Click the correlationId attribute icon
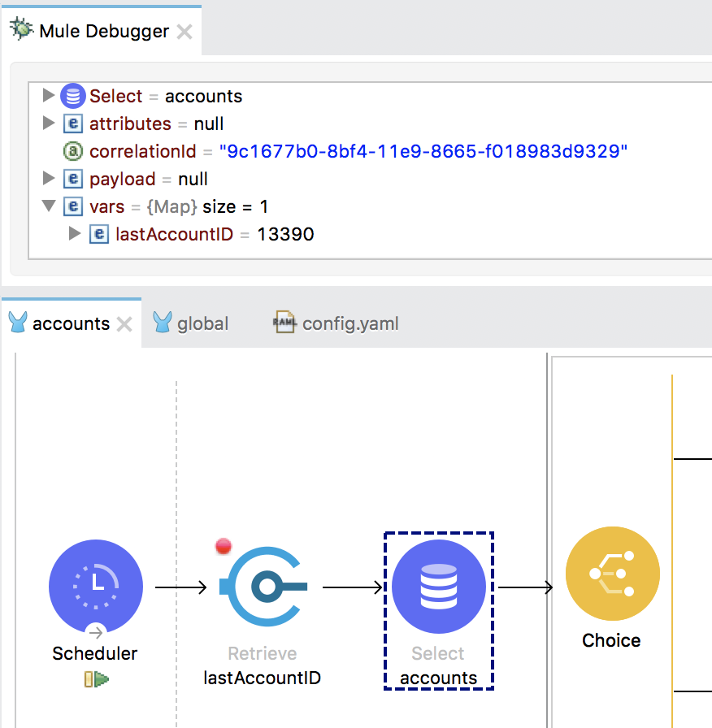The width and height of the screenshot is (712, 728). coord(73,151)
